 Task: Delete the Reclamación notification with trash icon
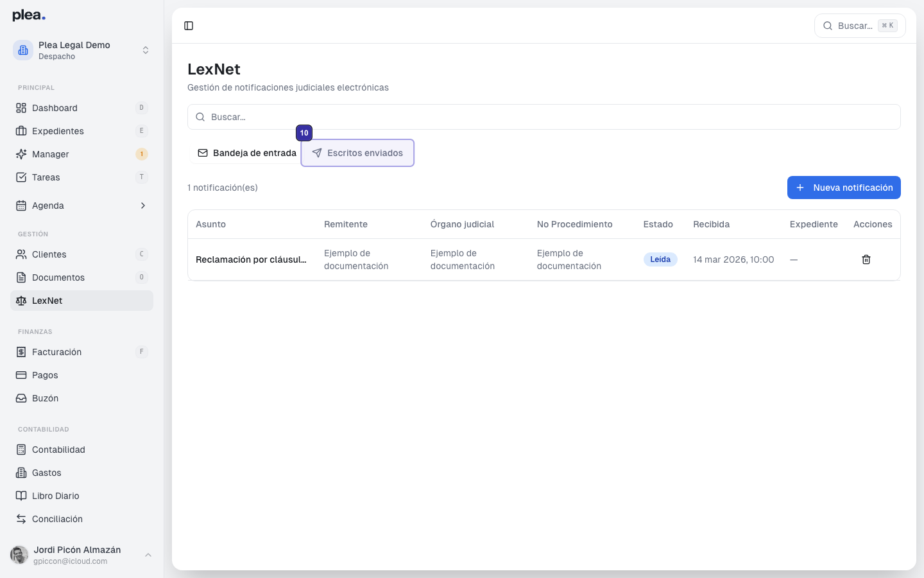click(866, 259)
